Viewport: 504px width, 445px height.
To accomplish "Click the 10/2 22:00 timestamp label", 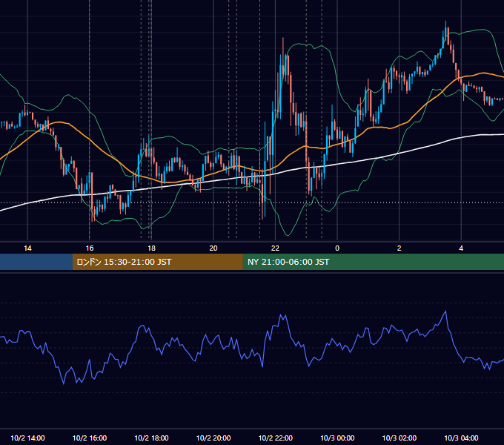I will click(x=276, y=438).
